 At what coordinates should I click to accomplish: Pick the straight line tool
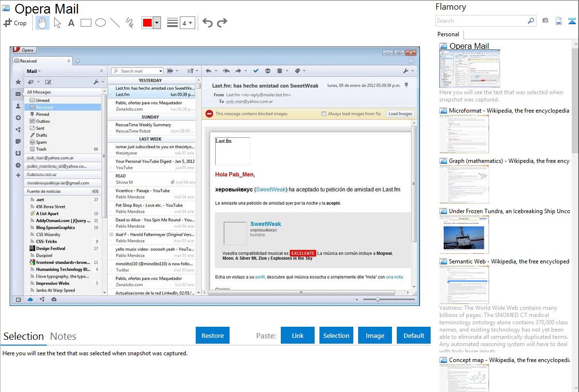tap(115, 23)
